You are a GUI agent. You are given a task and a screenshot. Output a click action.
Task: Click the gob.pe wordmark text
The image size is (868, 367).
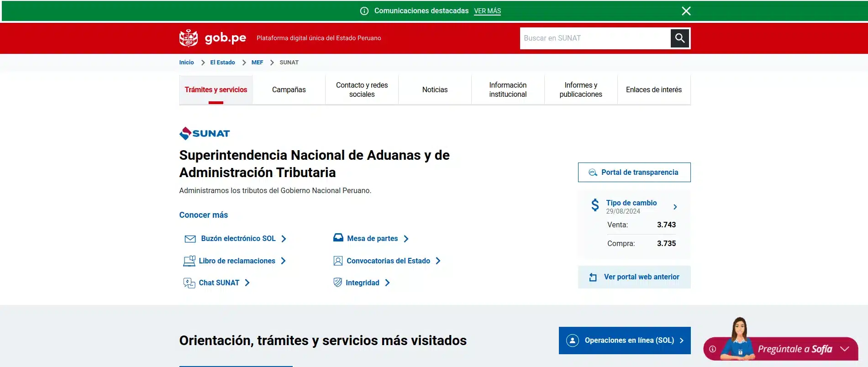226,38
